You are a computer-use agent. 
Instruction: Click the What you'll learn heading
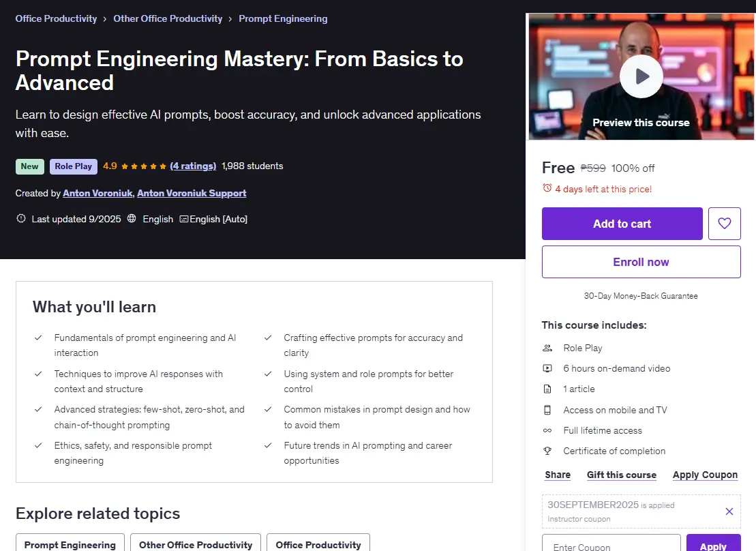click(x=94, y=307)
